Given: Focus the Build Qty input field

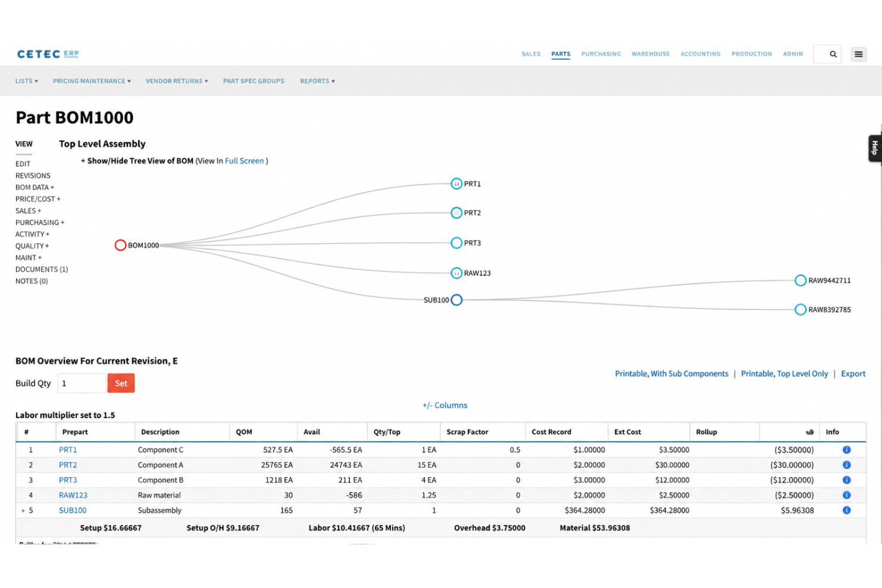Looking at the screenshot, I should coord(82,383).
